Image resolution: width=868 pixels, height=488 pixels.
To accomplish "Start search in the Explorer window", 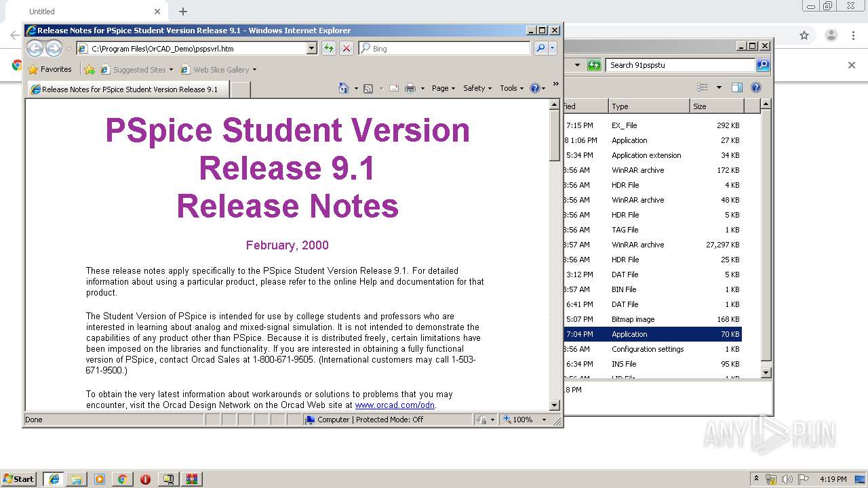I will pos(763,65).
